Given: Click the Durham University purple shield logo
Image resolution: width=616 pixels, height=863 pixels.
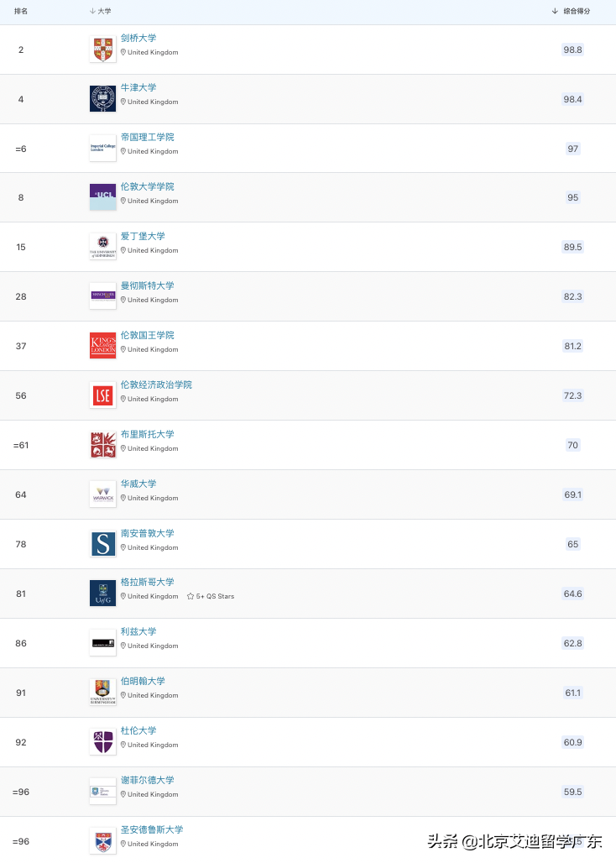Looking at the screenshot, I should [102, 742].
